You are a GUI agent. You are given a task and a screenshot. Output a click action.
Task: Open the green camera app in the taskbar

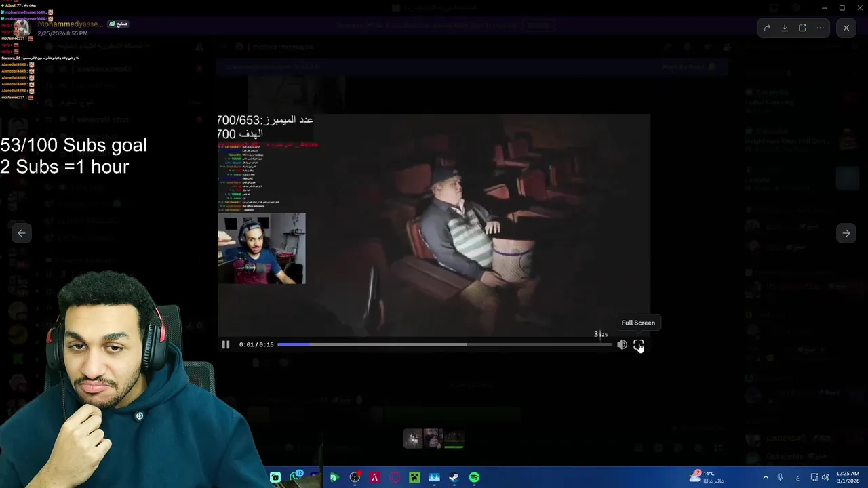pyautogui.click(x=275, y=477)
